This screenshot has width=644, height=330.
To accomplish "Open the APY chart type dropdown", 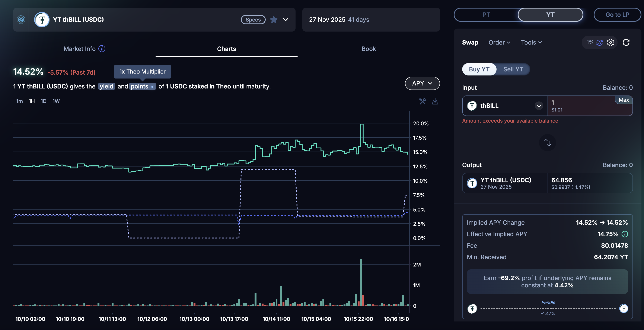I will coord(422,83).
